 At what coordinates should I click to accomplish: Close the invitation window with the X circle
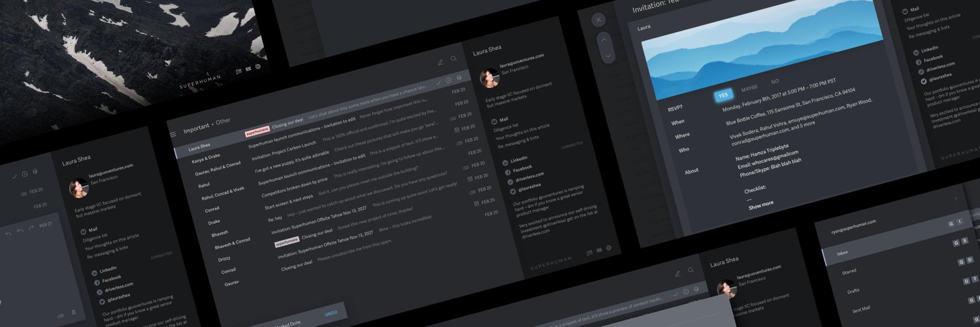coord(598,20)
